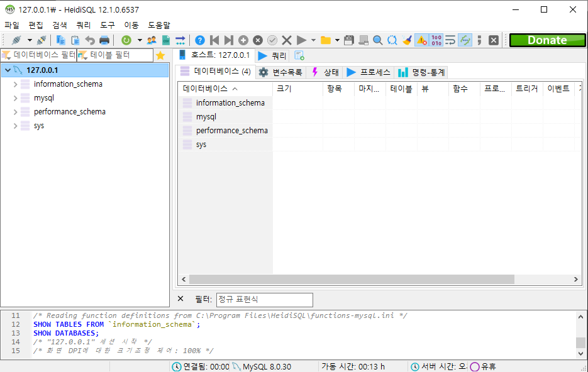Undo with the gray arrow icon
The width and height of the screenshot is (588, 372).
point(90,40)
